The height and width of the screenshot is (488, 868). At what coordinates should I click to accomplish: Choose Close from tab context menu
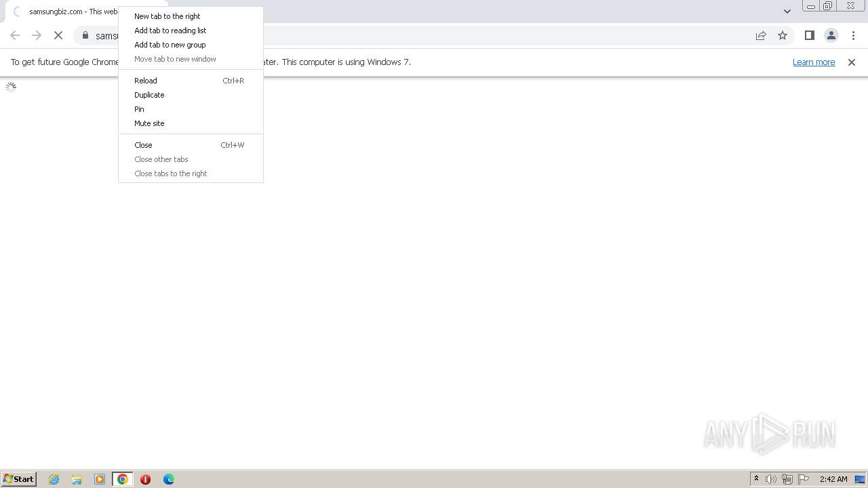point(191,145)
